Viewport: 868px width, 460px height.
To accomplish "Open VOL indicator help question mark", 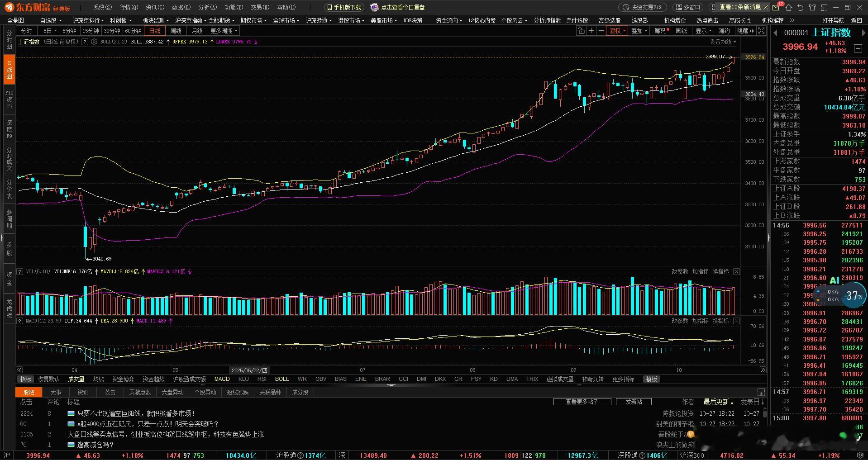I will [x=20, y=271].
